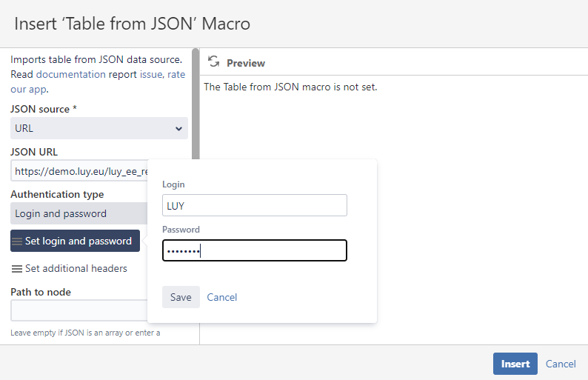Expand the JSON source chevron arrow
Viewport: 588px width, 380px height.
178,128
